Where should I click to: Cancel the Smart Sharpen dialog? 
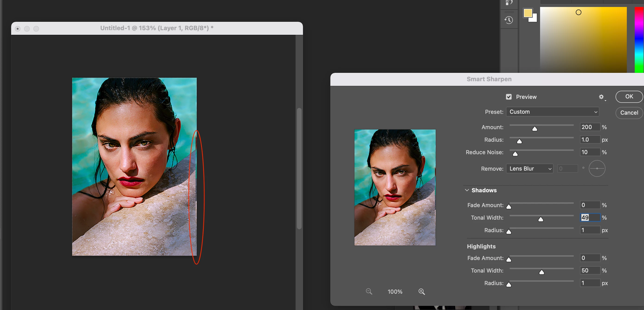click(x=629, y=113)
